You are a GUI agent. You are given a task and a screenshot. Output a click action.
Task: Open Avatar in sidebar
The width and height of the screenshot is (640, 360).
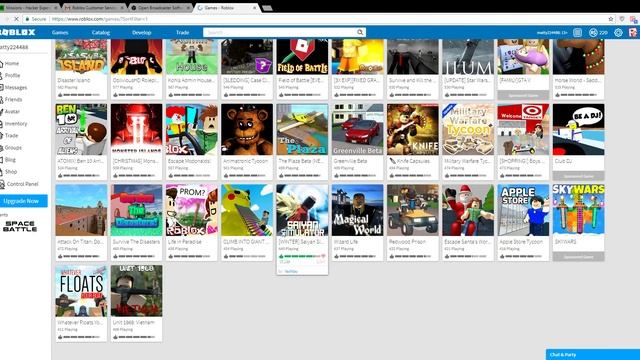coord(12,111)
